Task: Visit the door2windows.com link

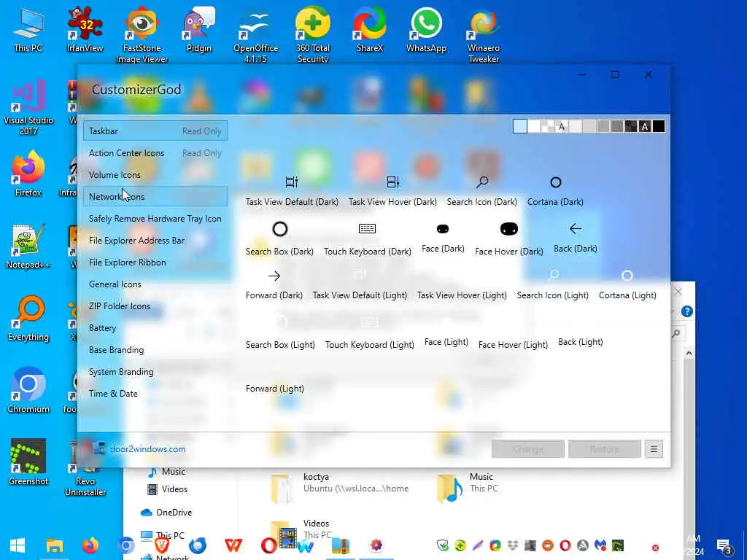Action: [x=147, y=449]
